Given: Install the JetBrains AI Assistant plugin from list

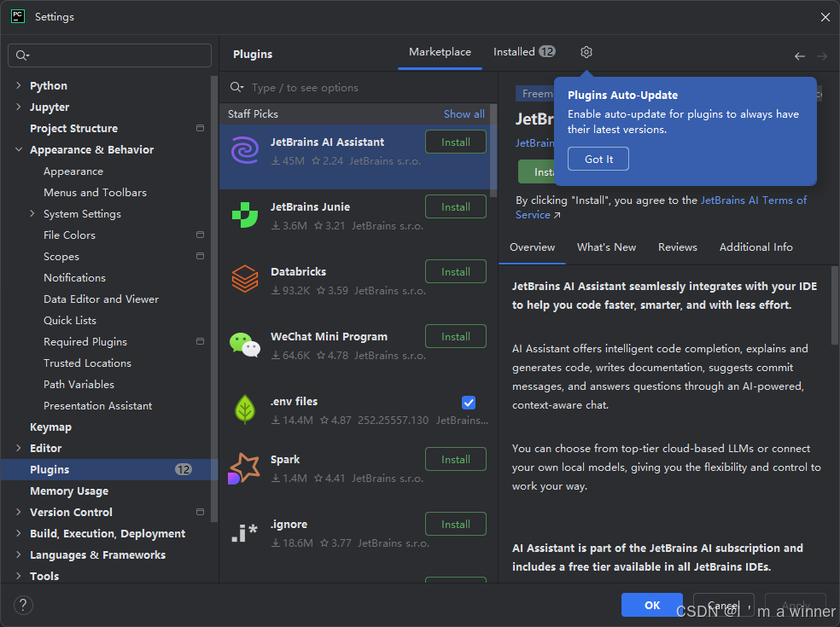Looking at the screenshot, I should 456,142.
